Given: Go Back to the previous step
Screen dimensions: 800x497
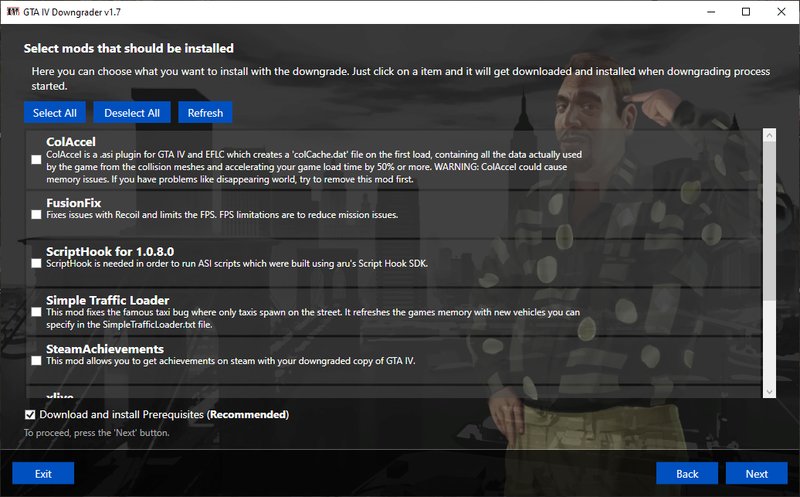Looking at the screenshot, I should (x=687, y=474).
